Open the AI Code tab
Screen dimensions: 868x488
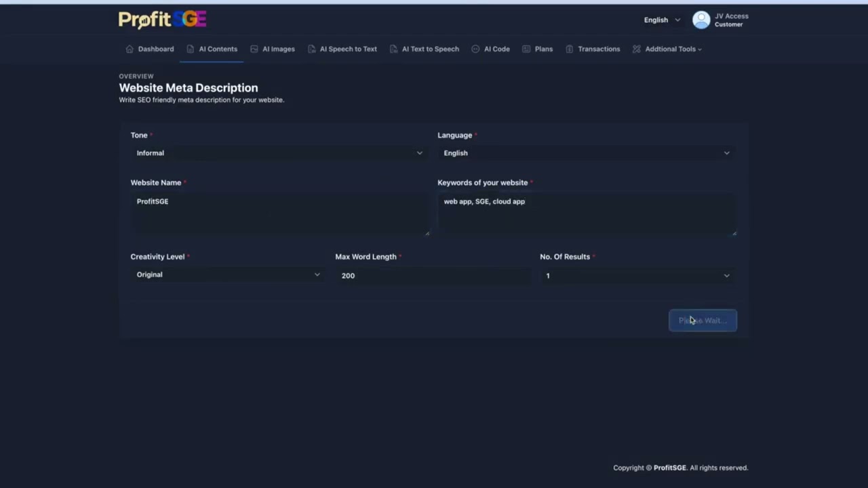tap(490, 49)
